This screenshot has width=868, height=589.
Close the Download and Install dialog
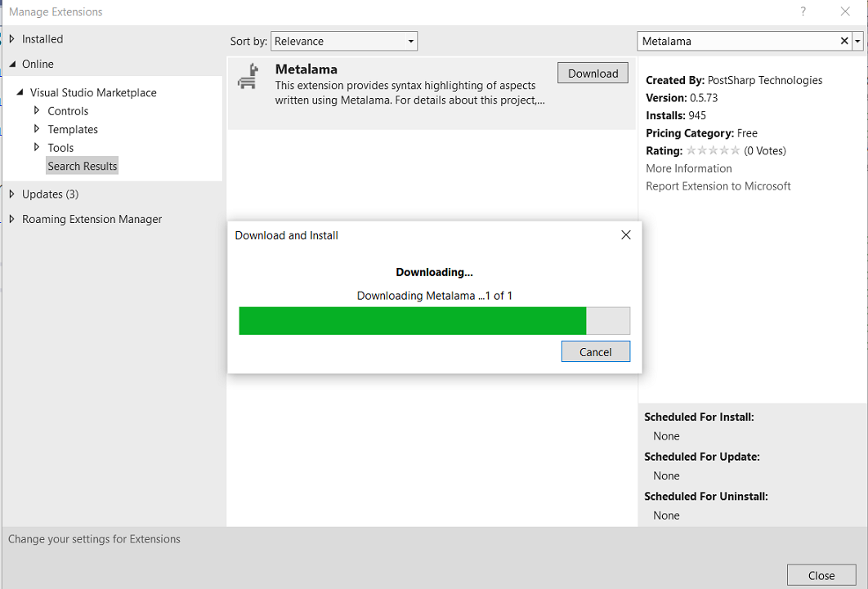625,235
